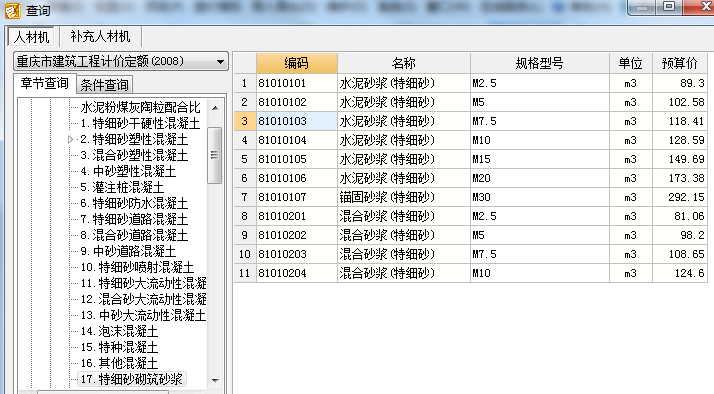Open the 章节查询 tab
The height and width of the screenshot is (394, 714).
pyautogui.click(x=45, y=83)
